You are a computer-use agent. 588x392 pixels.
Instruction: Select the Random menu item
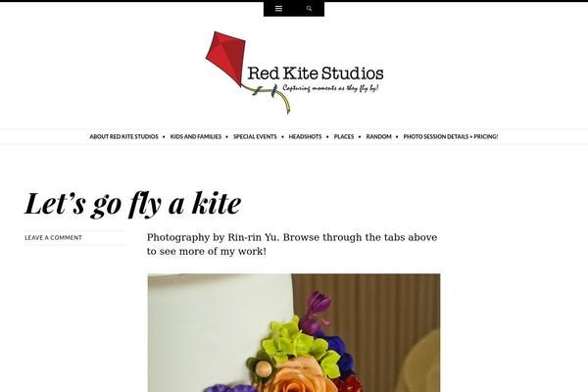click(x=378, y=136)
